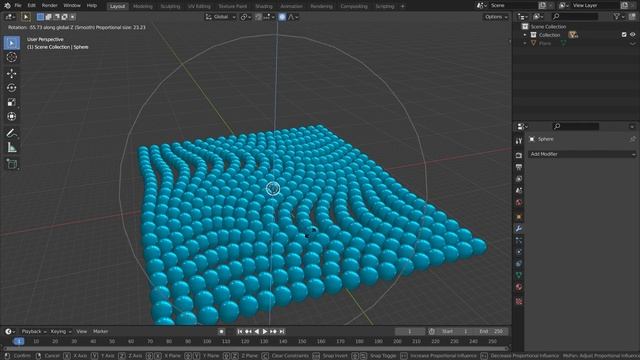Select the Select Box tool in left toolbar

coord(12,43)
